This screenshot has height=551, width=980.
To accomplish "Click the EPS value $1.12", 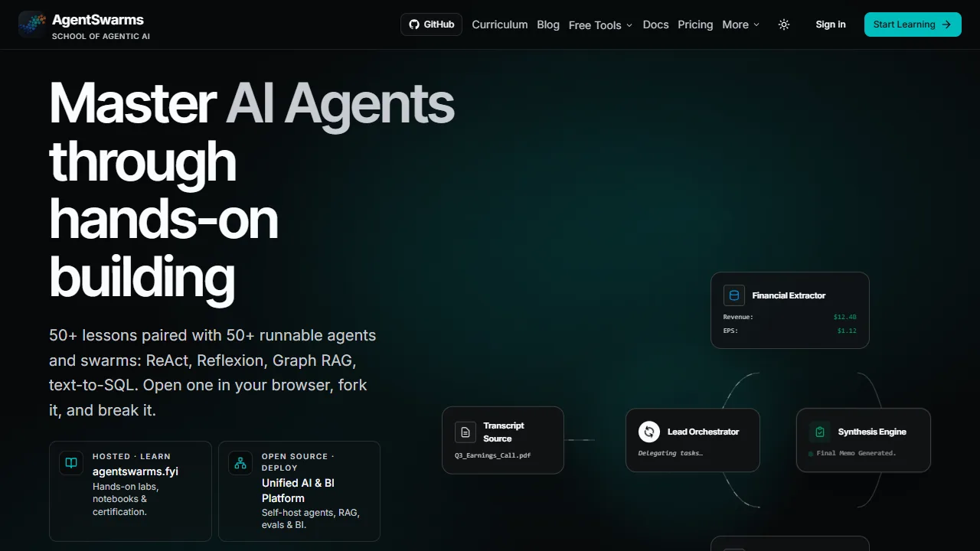I will [847, 331].
